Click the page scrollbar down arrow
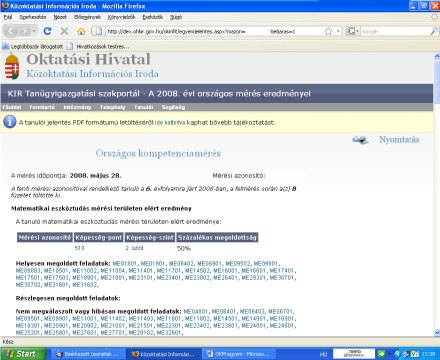The height and width of the screenshot is (360, 440). [x=437, y=332]
